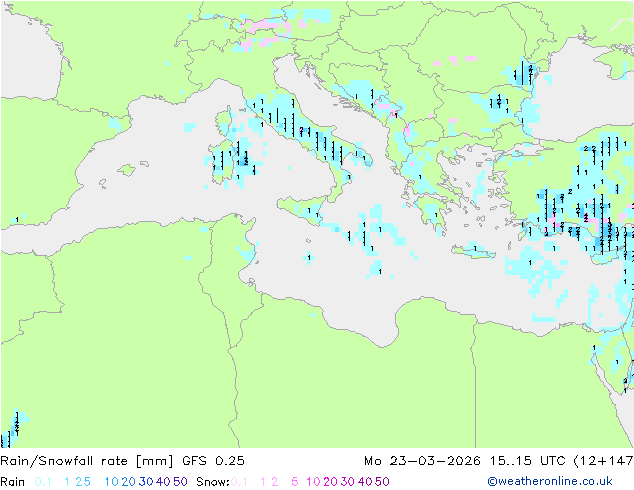Select snow legend value 40
The height and width of the screenshot is (490, 634).
tap(365, 482)
